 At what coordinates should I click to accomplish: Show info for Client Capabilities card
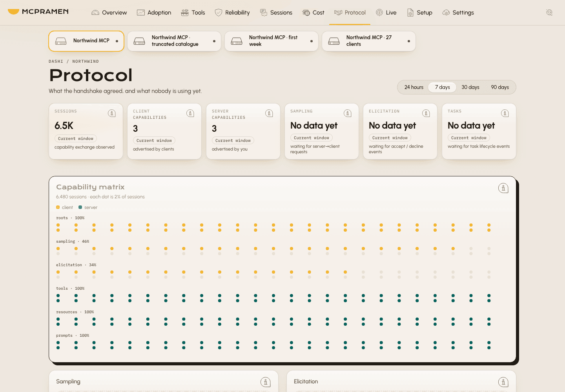click(x=190, y=113)
